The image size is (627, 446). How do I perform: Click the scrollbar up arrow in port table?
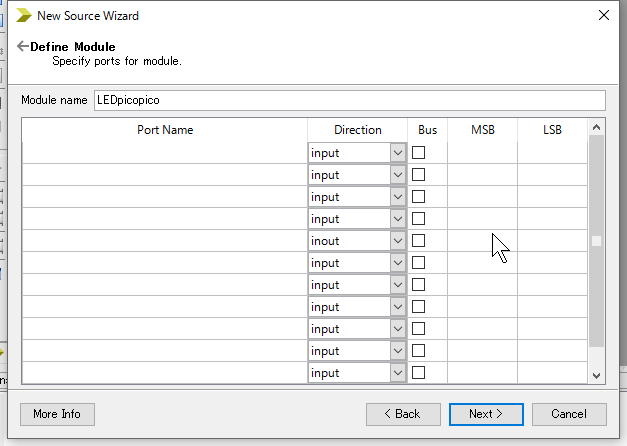[x=596, y=128]
